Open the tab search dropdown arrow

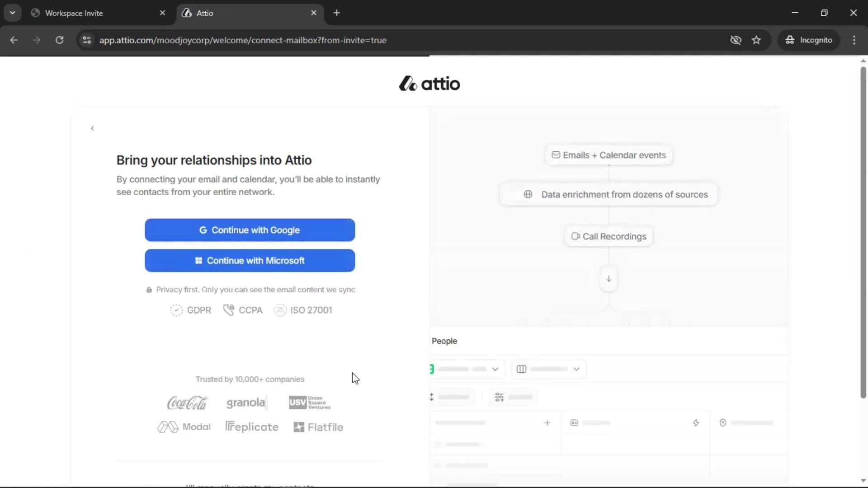[x=13, y=13]
